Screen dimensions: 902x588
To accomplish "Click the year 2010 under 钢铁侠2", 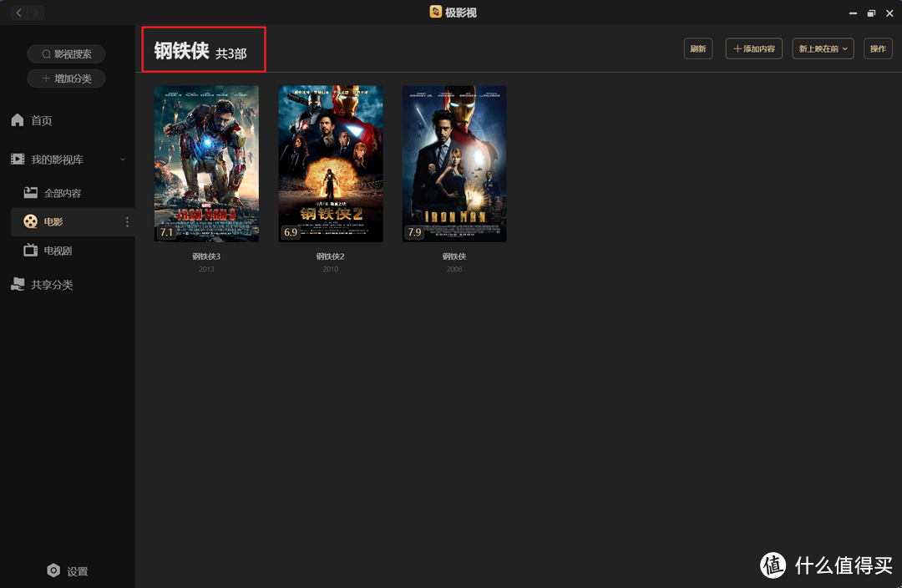I will coord(330,269).
